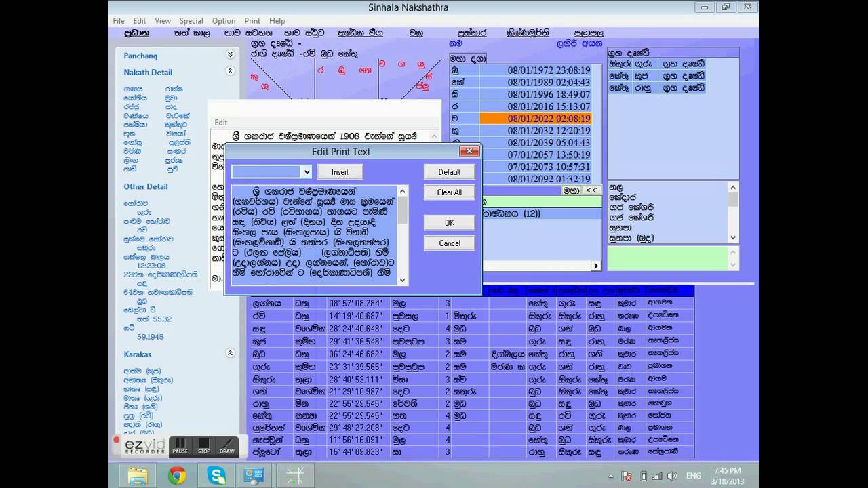The width and height of the screenshot is (868, 488).
Task: Open the Help menu
Action: point(277,21)
